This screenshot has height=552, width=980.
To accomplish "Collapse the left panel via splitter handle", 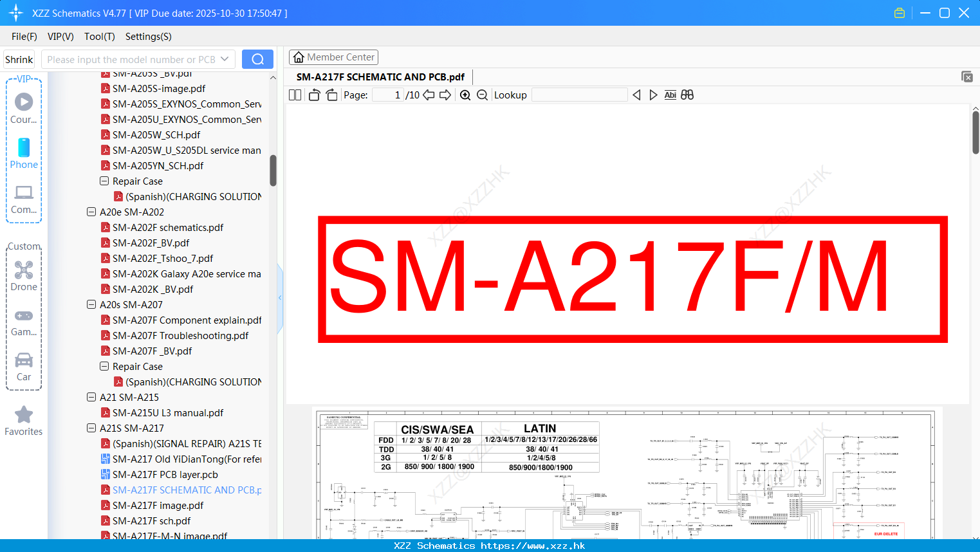I will (x=280, y=298).
